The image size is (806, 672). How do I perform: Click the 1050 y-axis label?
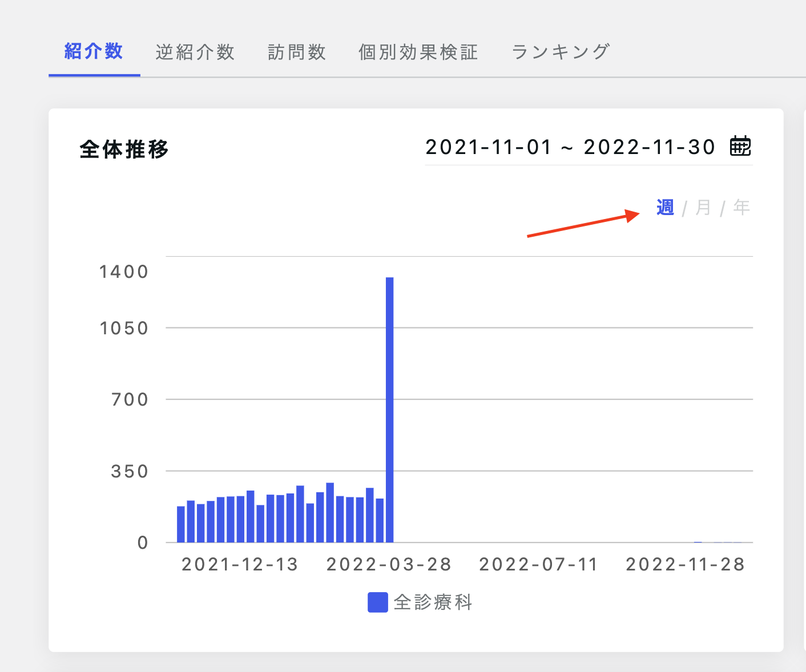click(124, 328)
